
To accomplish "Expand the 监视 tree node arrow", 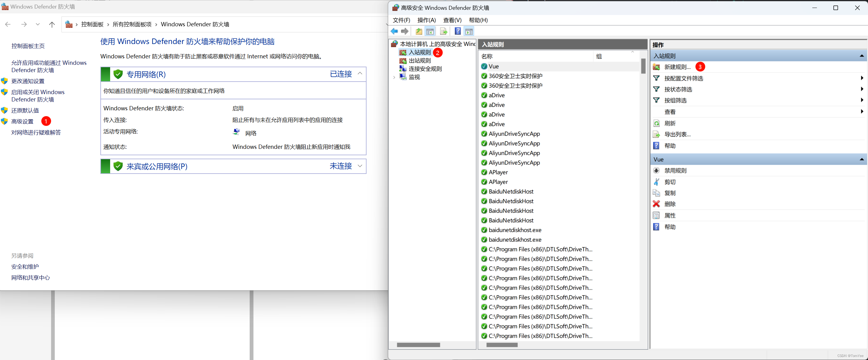I will click(x=394, y=77).
